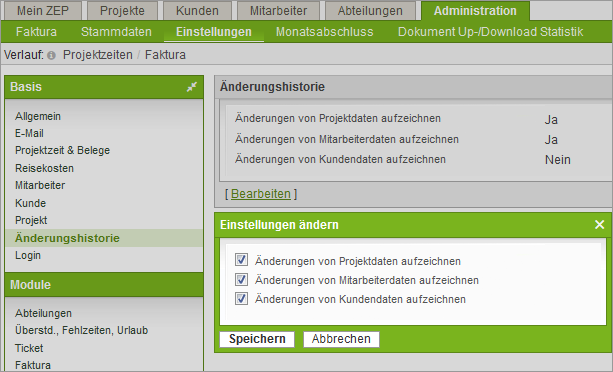Switch to the Mitarbeiter tab

[278, 11]
